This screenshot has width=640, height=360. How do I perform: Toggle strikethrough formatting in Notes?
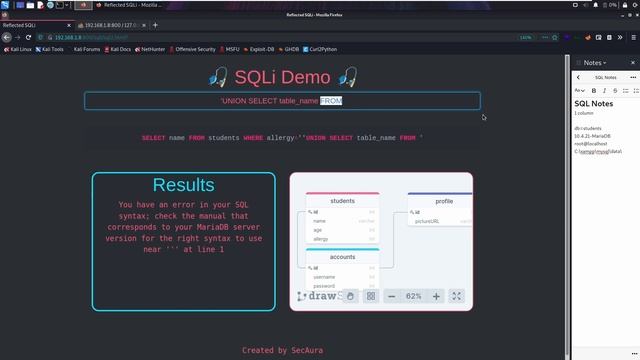pos(615,91)
